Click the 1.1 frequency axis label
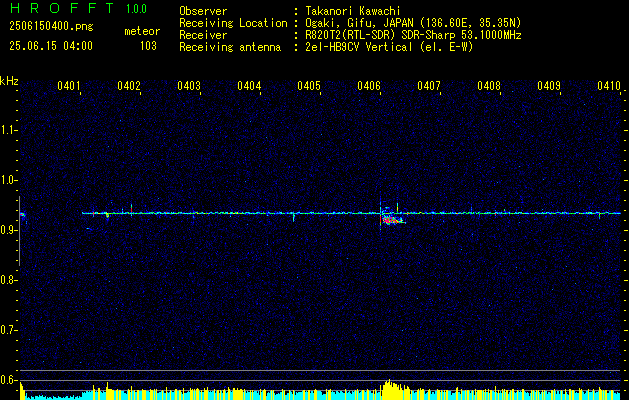The height and width of the screenshot is (400, 629). [8, 130]
